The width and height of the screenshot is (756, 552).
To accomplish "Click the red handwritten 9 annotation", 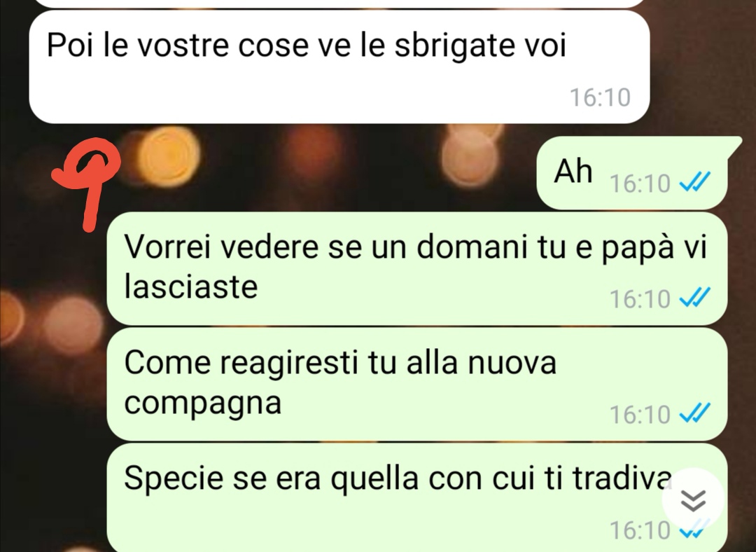I will (x=87, y=182).
